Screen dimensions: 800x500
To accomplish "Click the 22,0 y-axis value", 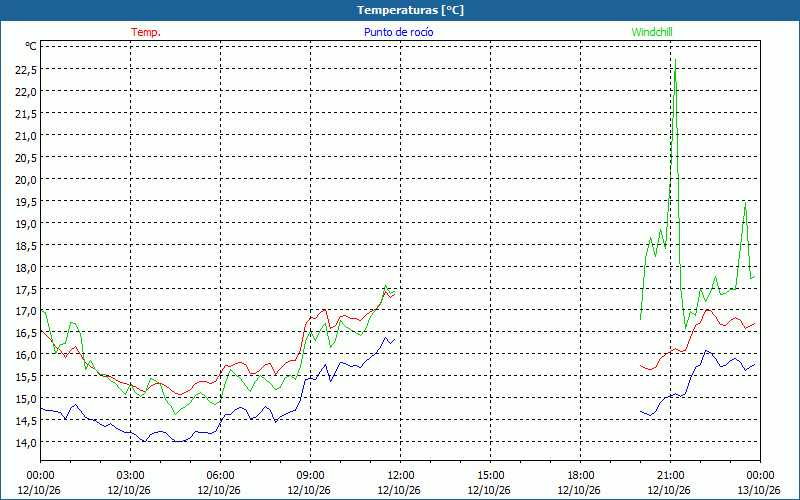I will 26,91.
